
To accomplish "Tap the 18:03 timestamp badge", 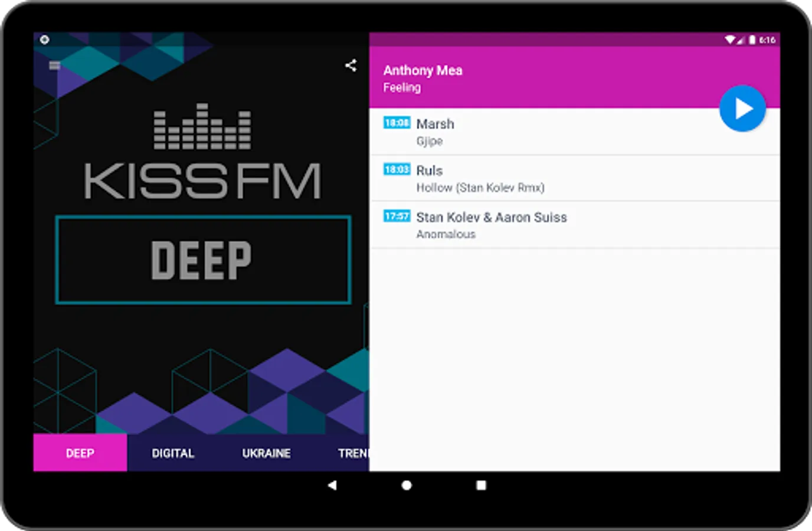I will coord(397,169).
